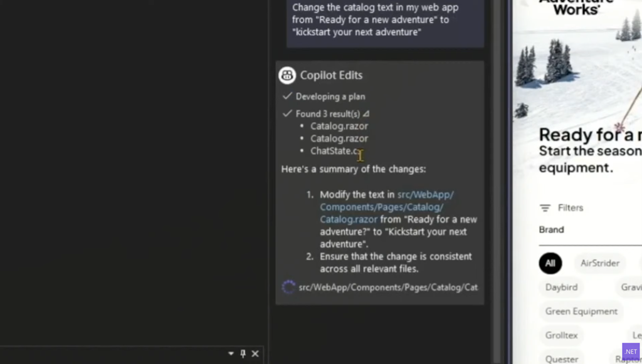Click the checkmark next to Found 3 result(s)
642x364 pixels.
(287, 114)
